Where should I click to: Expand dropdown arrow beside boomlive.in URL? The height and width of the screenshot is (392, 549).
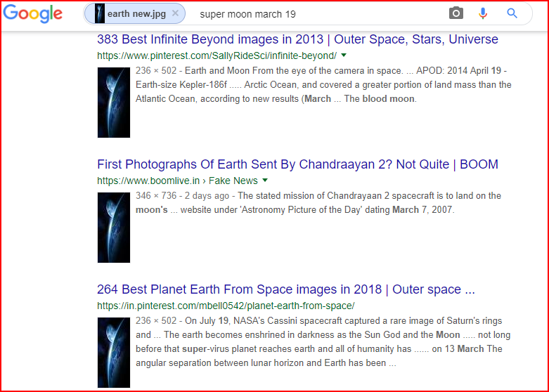point(265,181)
